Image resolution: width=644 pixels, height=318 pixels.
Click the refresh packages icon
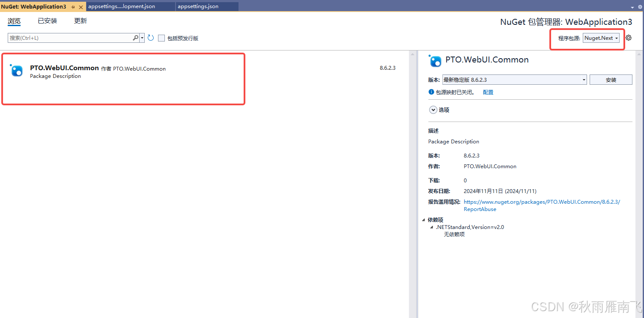tap(150, 38)
